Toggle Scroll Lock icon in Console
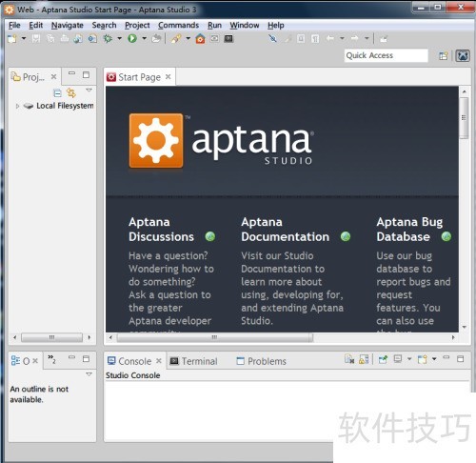 pos(364,359)
